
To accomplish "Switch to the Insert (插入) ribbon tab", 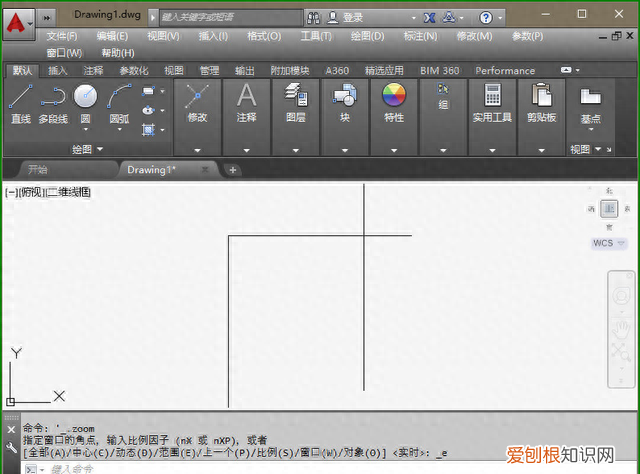I will click(x=58, y=70).
